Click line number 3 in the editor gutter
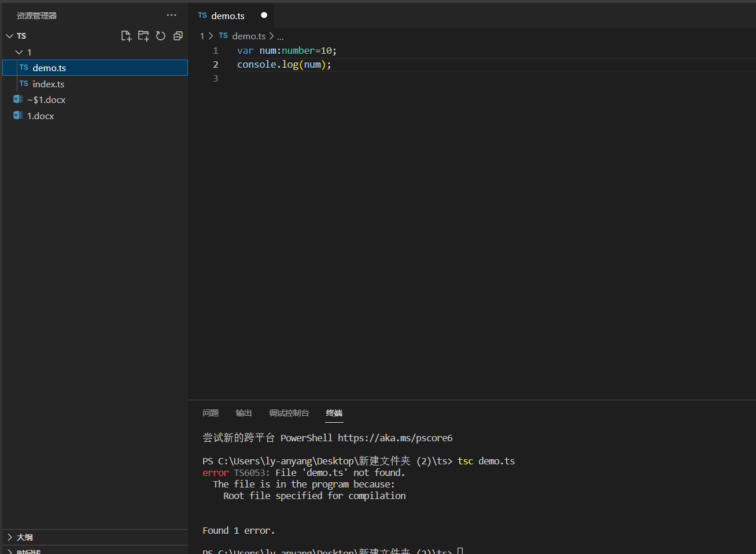This screenshot has width=756, height=554. pyautogui.click(x=216, y=79)
